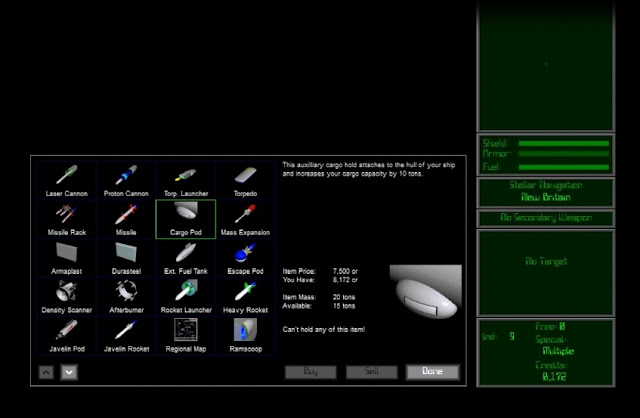Close outfitter with Done button
640x418 pixels.
[433, 371]
